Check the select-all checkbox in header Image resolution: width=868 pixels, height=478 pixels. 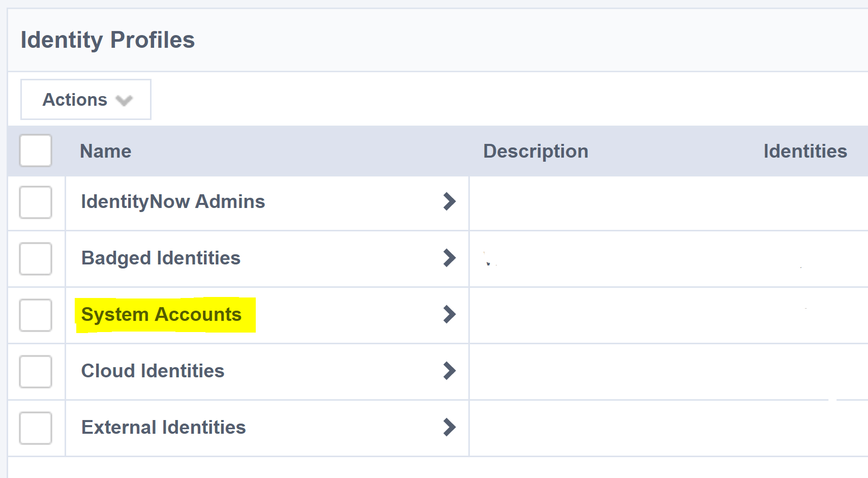35,151
